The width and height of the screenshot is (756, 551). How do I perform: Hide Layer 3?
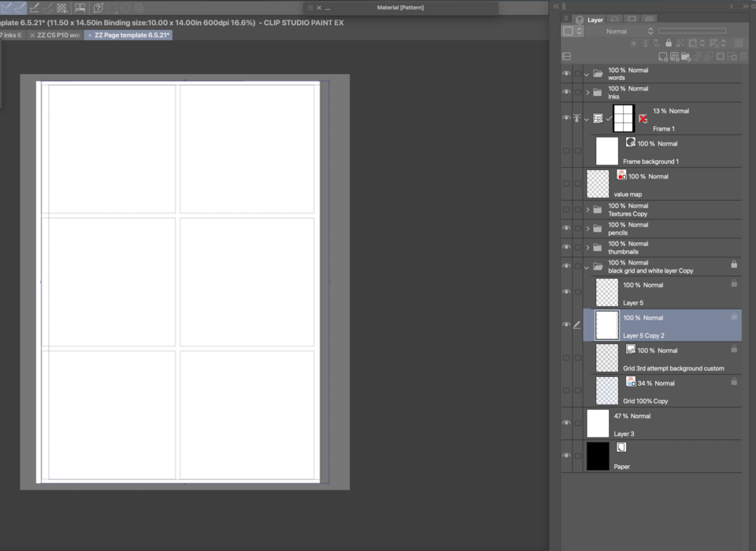pos(566,423)
